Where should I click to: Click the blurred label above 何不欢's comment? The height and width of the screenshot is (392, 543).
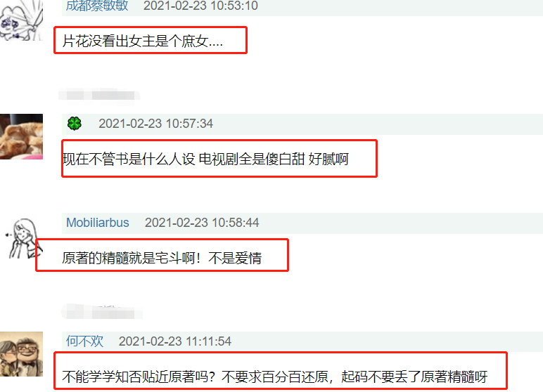(x=102, y=312)
